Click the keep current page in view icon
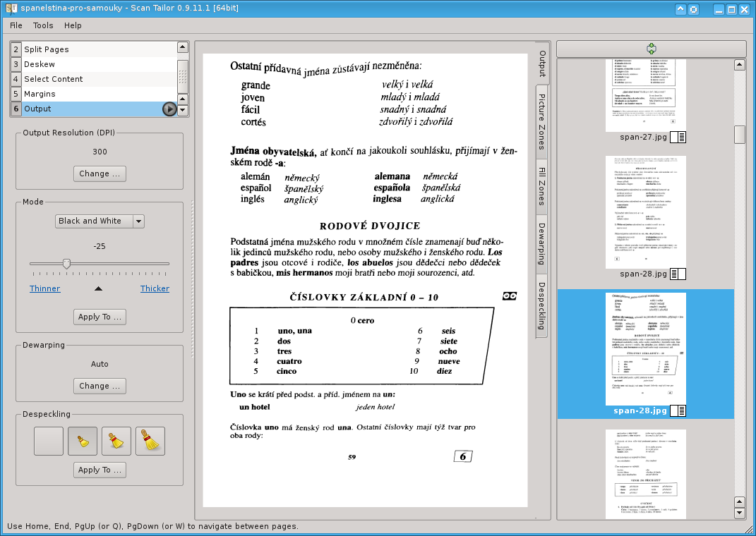Screen dimensions: 756x536 [652, 49]
